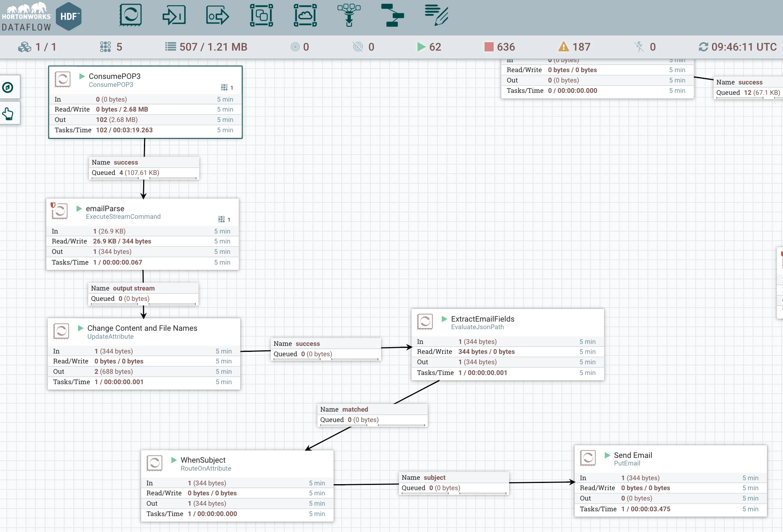Open the Navigate panel compass icon

(8, 87)
